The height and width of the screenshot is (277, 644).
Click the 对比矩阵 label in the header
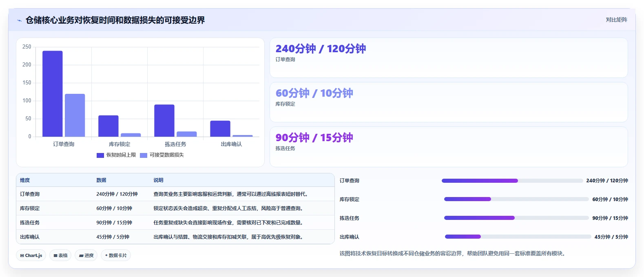click(x=616, y=20)
